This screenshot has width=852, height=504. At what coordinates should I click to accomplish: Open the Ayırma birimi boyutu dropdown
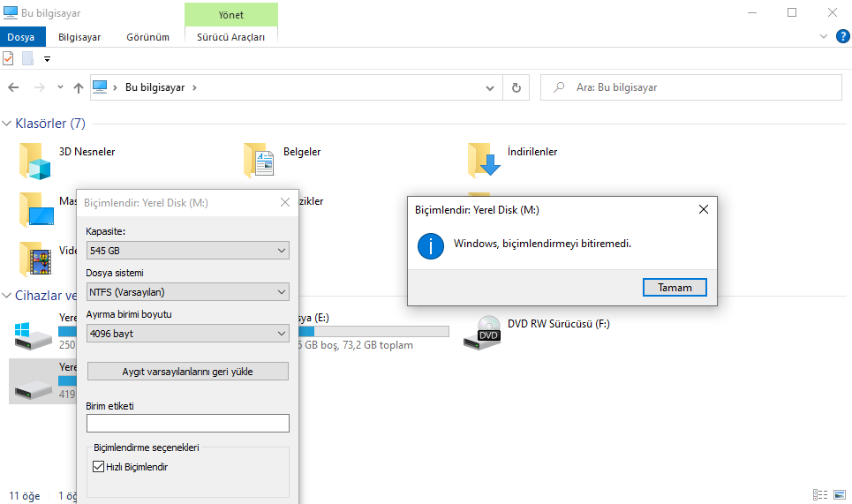[x=187, y=333]
